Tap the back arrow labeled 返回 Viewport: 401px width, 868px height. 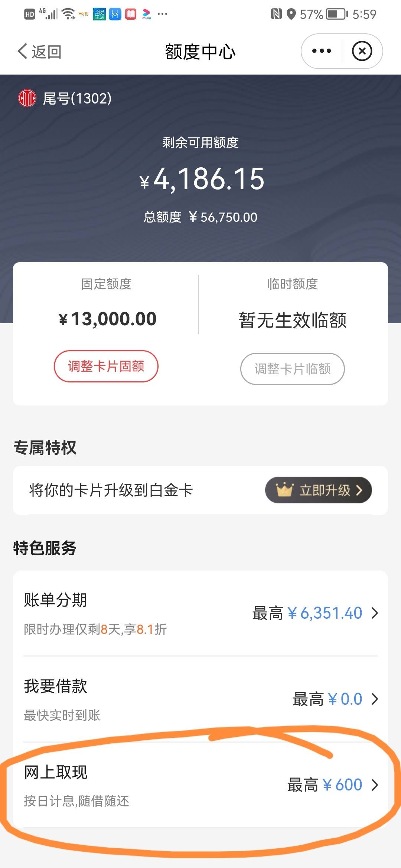pos(39,51)
